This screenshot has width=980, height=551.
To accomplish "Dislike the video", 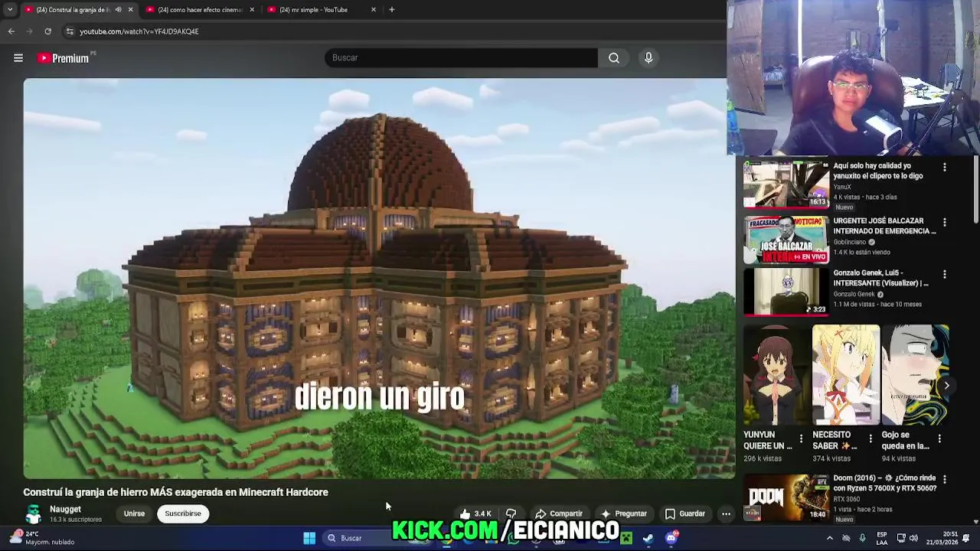I will pos(511,514).
